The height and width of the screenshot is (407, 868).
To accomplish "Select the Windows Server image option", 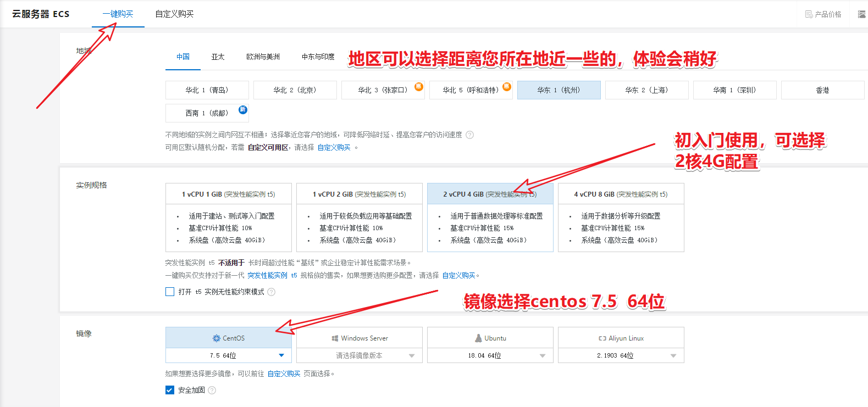I will pyautogui.click(x=360, y=338).
